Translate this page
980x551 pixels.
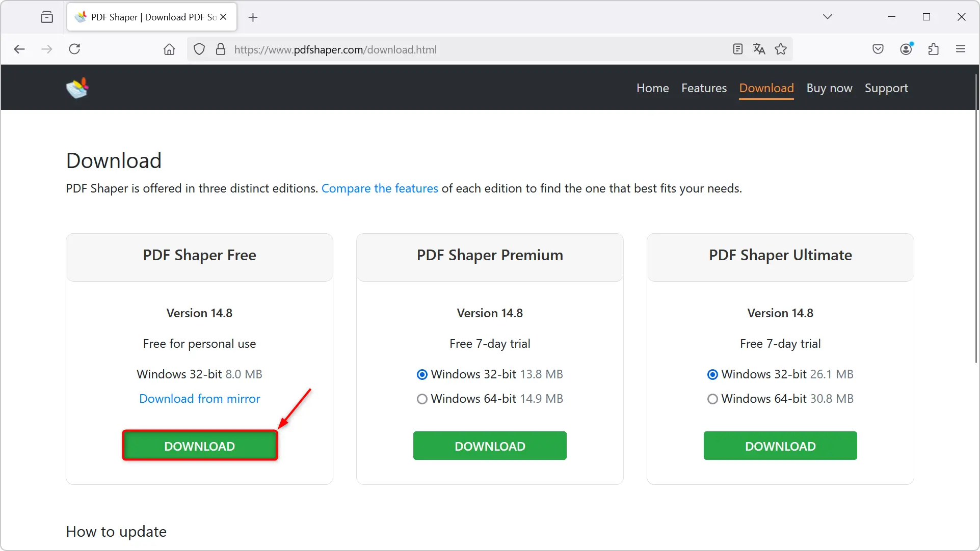click(759, 49)
